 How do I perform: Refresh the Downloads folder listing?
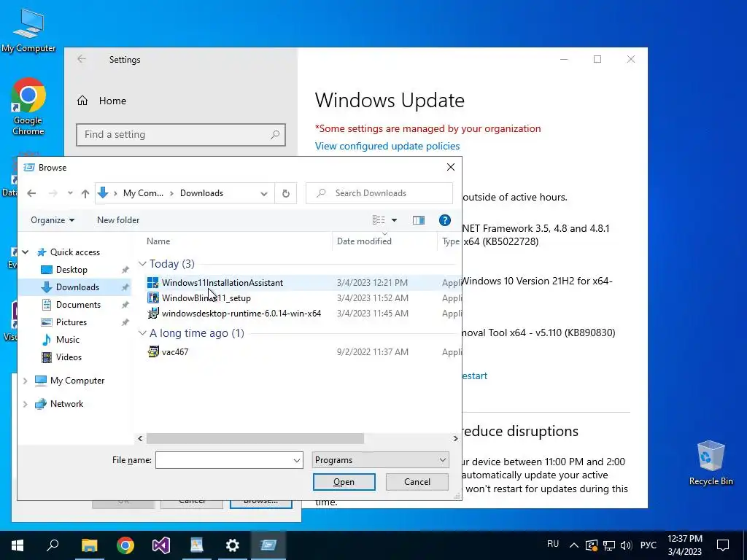[x=286, y=193]
